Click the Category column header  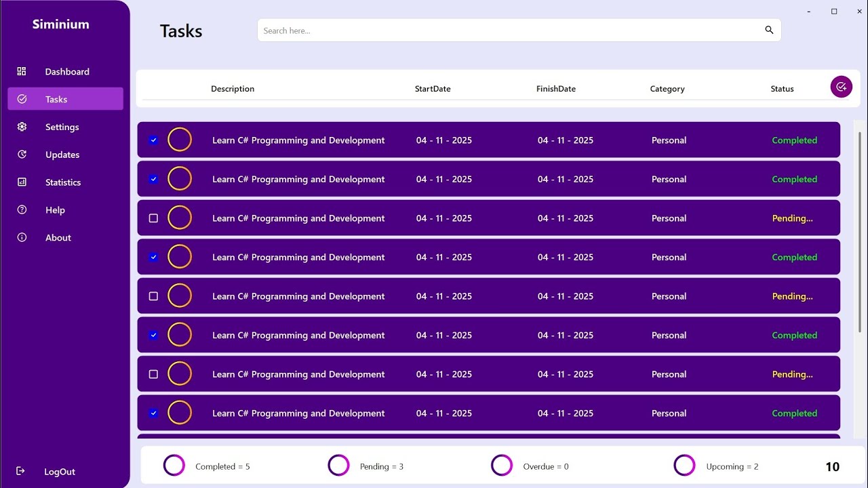667,89
